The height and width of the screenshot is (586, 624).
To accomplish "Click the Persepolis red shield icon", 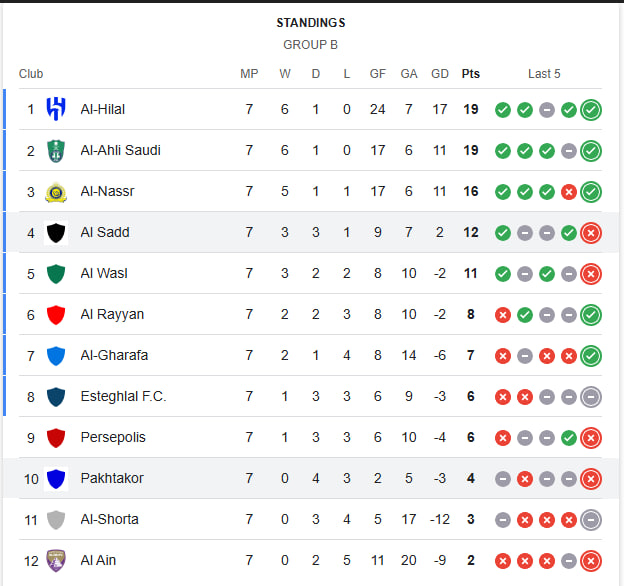I will click(x=56, y=437).
